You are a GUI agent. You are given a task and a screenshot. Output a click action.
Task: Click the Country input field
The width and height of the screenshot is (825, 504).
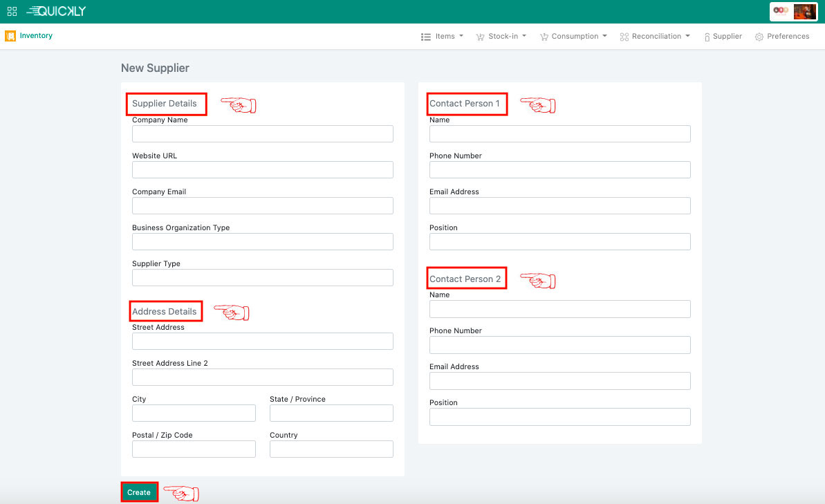pyautogui.click(x=331, y=449)
